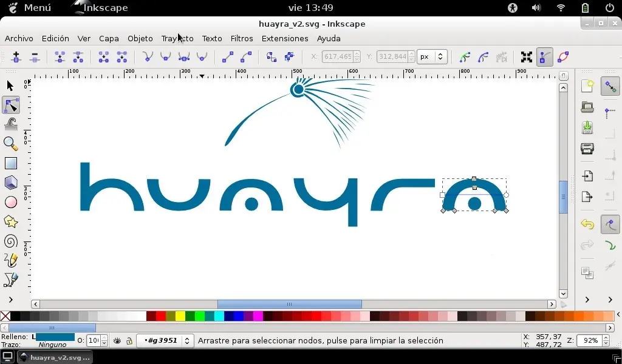Click the print document icon

tap(587, 149)
